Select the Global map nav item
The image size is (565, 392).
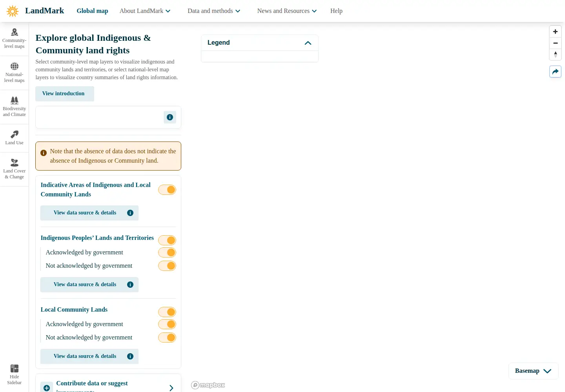click(x=92, y=11)
